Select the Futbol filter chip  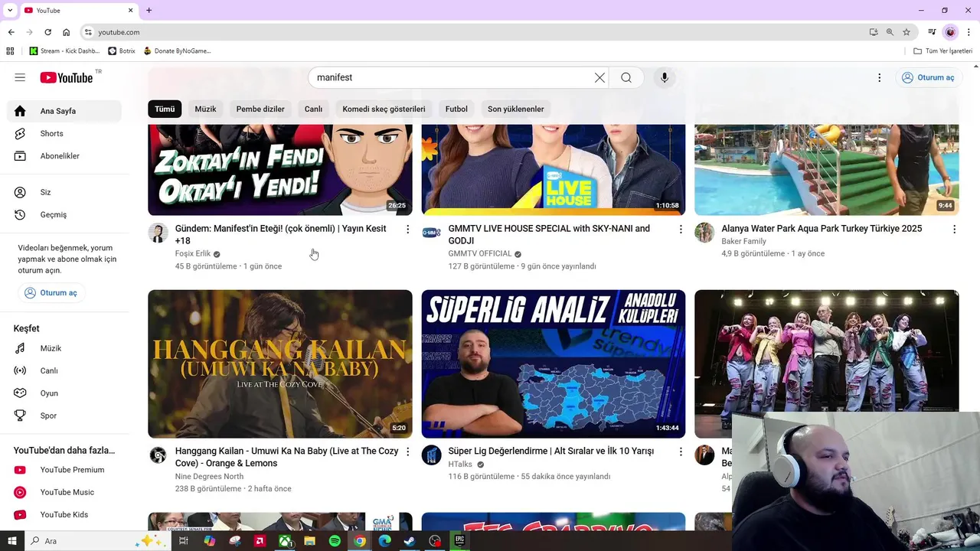pyautogui.click(x=456, y=109)
